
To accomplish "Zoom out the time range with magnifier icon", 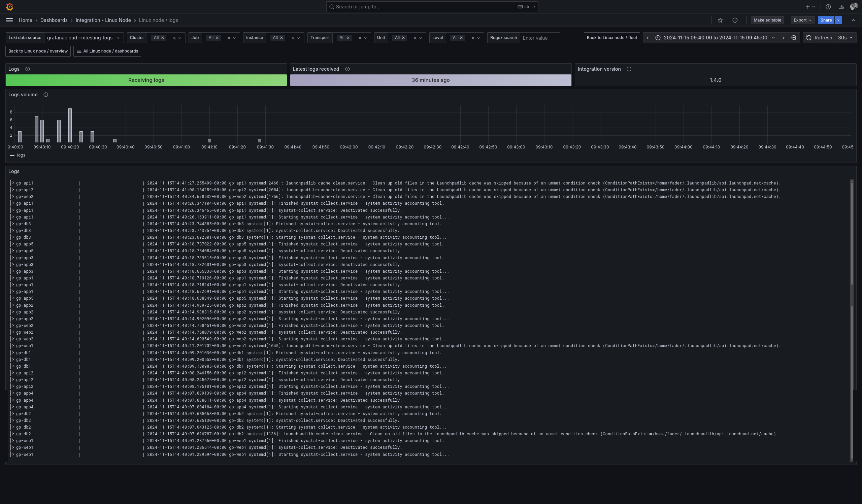I will (x=794, y=38).
